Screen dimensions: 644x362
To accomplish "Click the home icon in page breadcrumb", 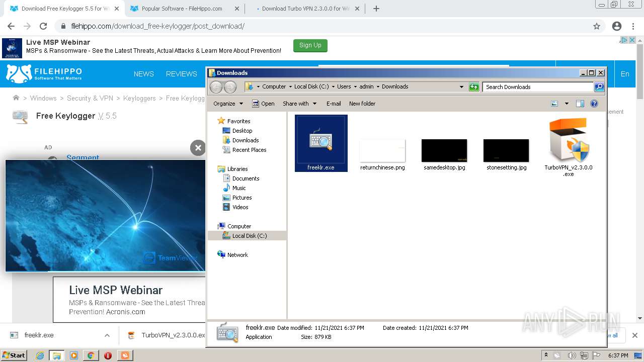I will pos(16,98).
